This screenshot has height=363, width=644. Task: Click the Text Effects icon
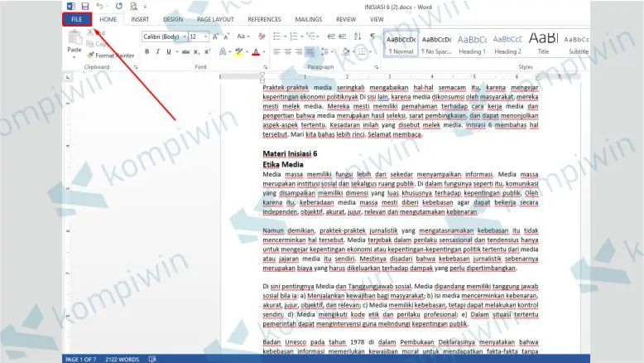pos(222,52)
